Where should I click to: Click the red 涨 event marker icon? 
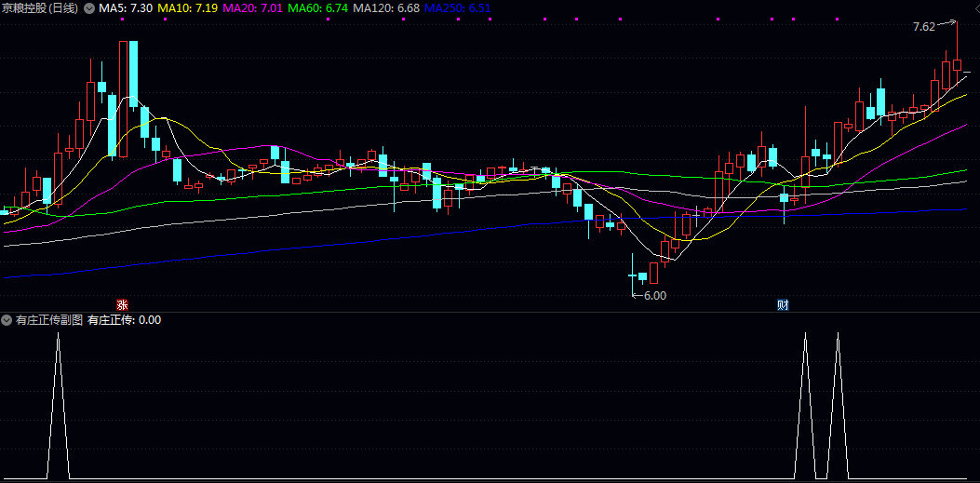pyautogui.click(x=121, y=304)
